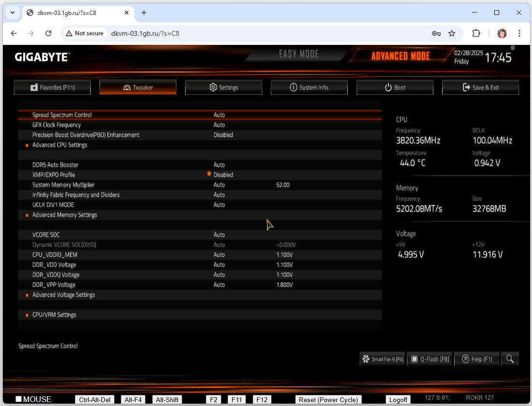Screen dimensions: 532x406
Task: Switch to EASY MODE view
Action: (299, 55)
